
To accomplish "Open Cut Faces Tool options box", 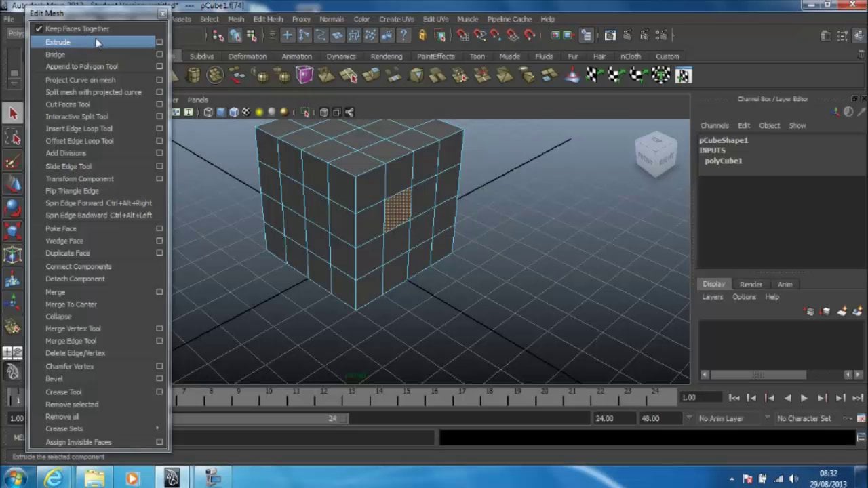I will (159, 104).
